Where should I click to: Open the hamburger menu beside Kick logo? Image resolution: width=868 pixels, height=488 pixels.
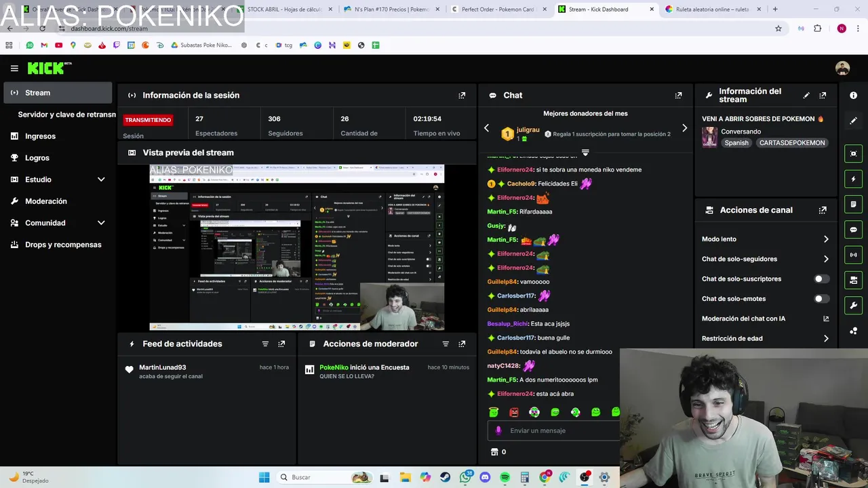[x=14, y=68]
